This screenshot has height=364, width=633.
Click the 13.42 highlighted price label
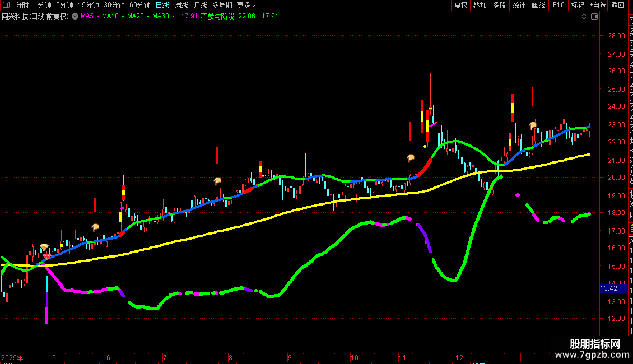click(x=613, y=288)
